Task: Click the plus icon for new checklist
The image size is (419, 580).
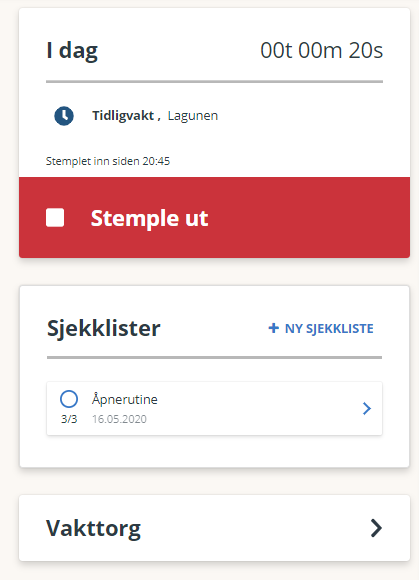Action: [x=273, y=328]
